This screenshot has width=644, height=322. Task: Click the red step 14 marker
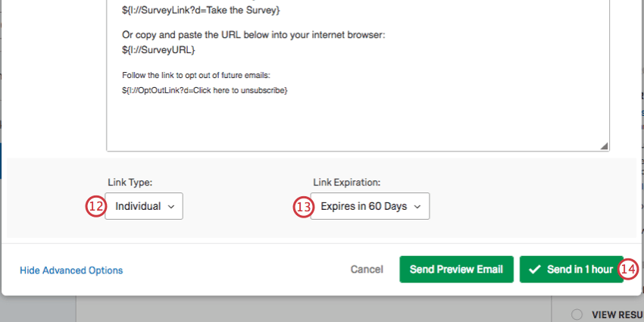629,269
